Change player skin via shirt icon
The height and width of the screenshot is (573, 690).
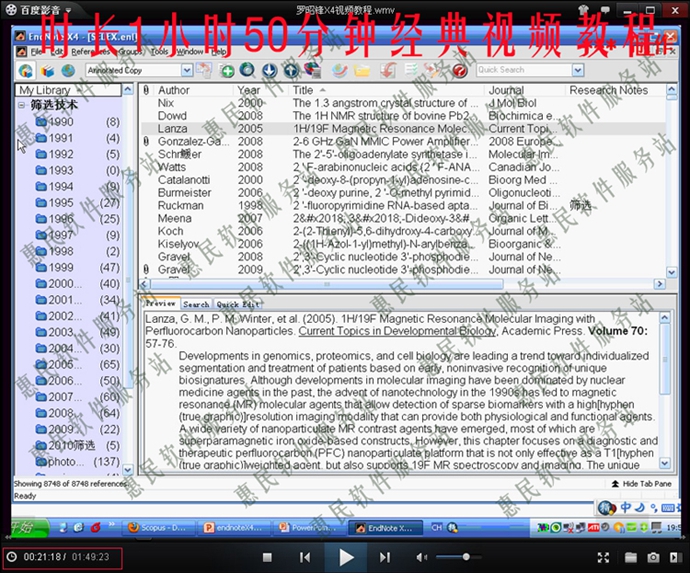pyautogui.click(x=584, y=9)
